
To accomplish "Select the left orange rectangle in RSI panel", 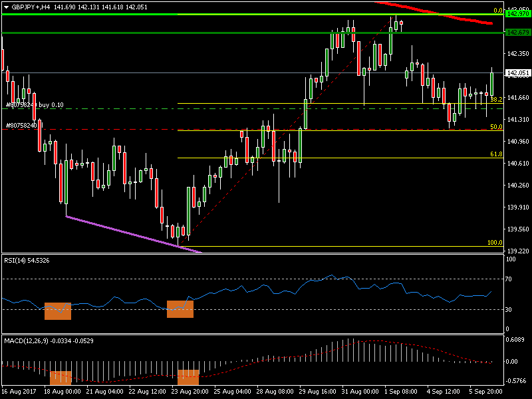I will (x=57, y=311).
